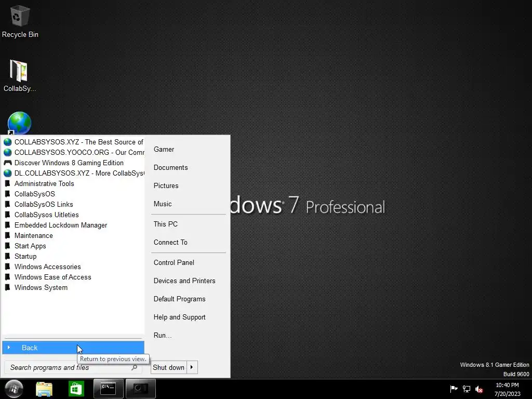532x399 pixels.
Task: Open Pictures from the Start menu
Action: [188, 185]
